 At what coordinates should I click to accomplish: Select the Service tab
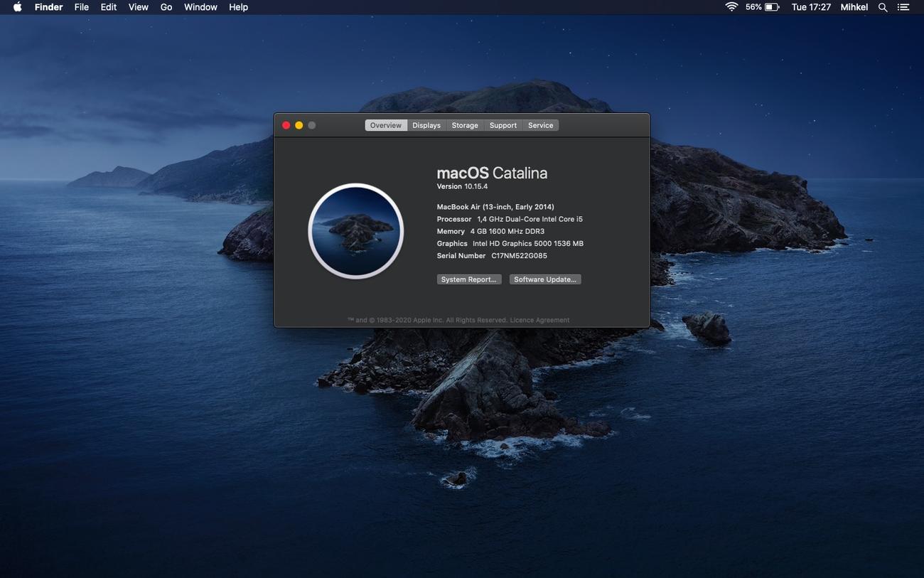click(x=540, y=125)
